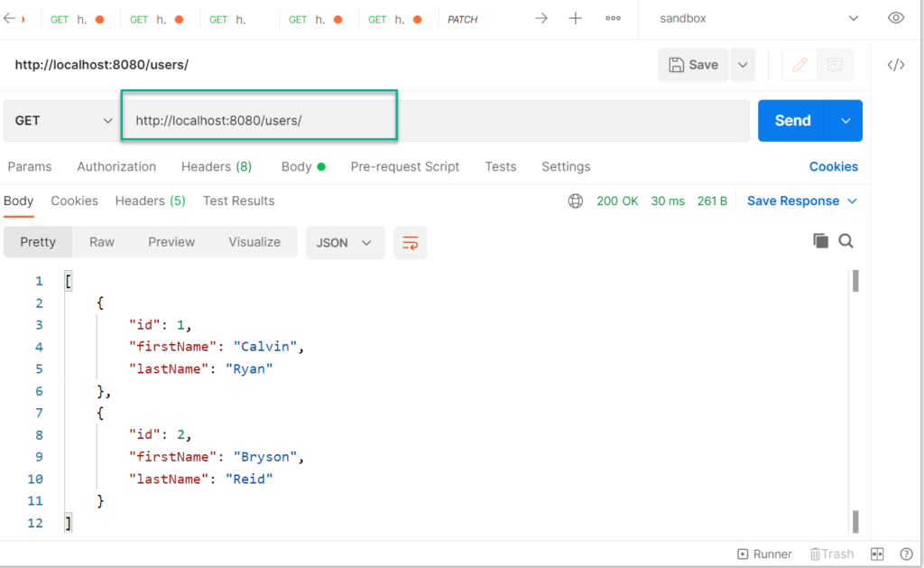Viewport: 924px width, 568px height.
Task: Expand the GET method dropdown
Action: (x=61, y=121)
